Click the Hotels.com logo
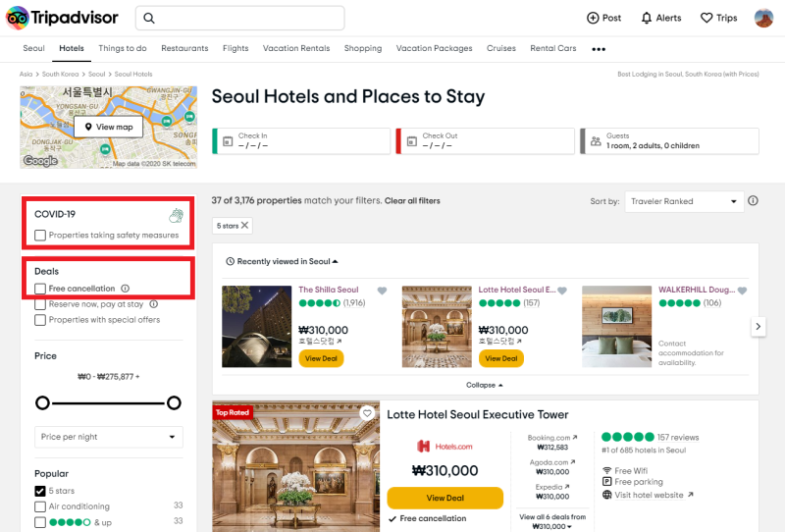The image size is (785, 532). tap(445, 447)
